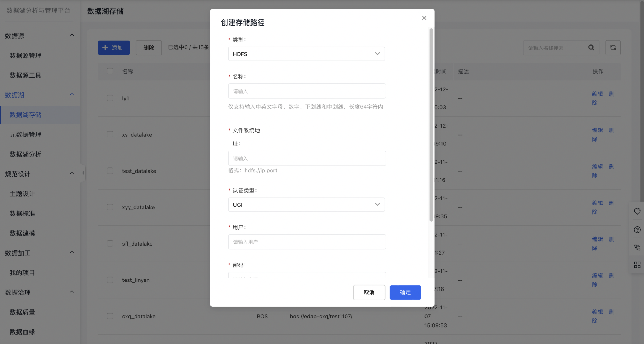Click 编辑 link for cxq_datalake row

pyautogui.click(x=597, y=312)
